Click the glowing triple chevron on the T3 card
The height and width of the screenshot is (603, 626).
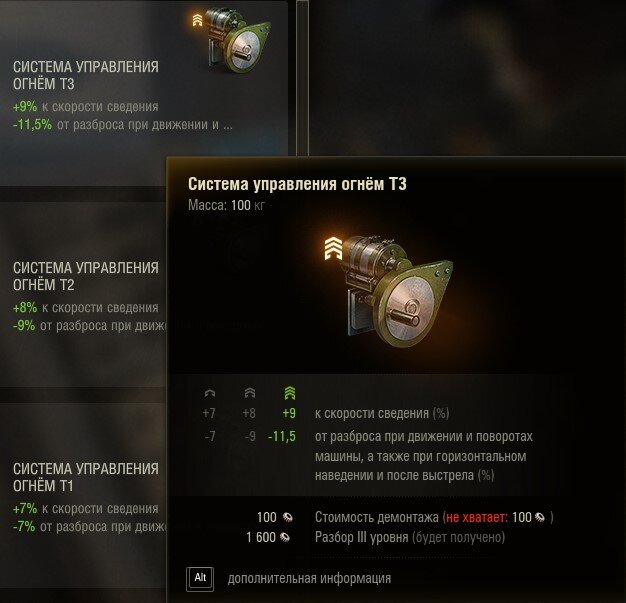click(x=197, y=20)
